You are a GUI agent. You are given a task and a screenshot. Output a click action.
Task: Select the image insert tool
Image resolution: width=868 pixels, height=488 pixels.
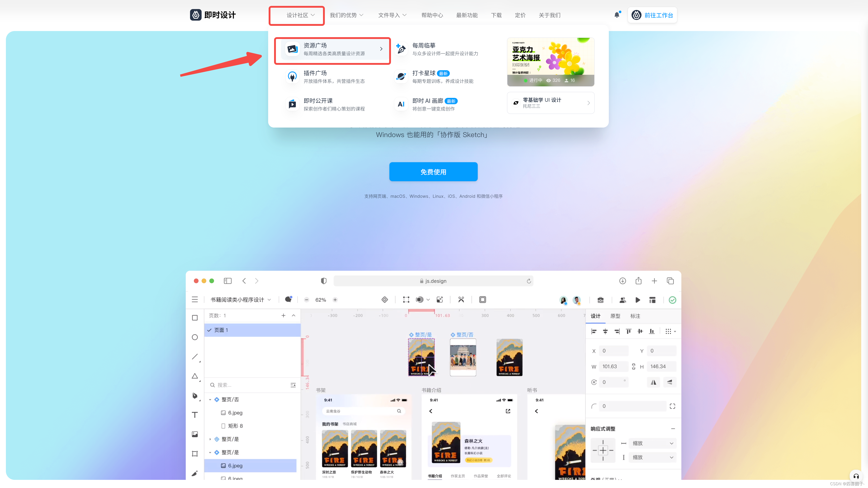point(195,434)
